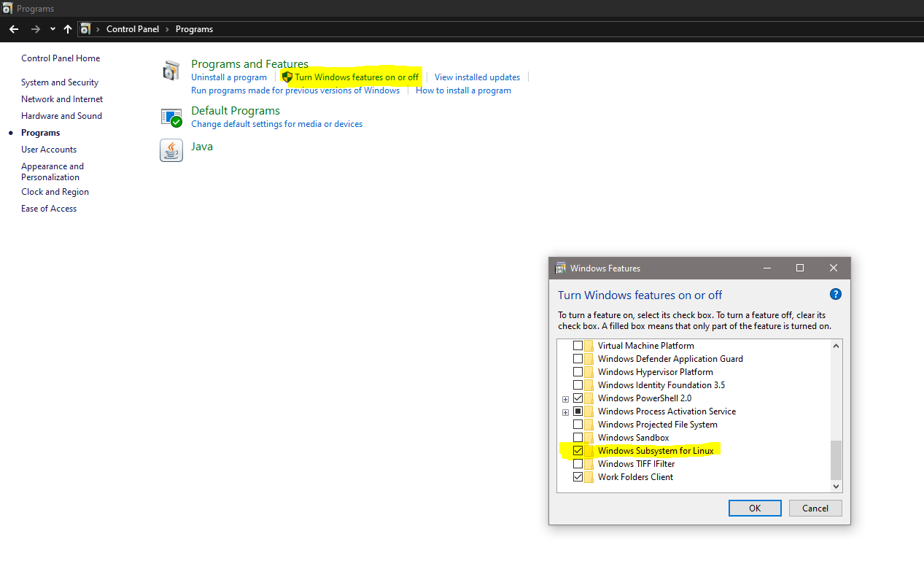Enable the Virtual Machine Platform checkbox

(578, 346)
